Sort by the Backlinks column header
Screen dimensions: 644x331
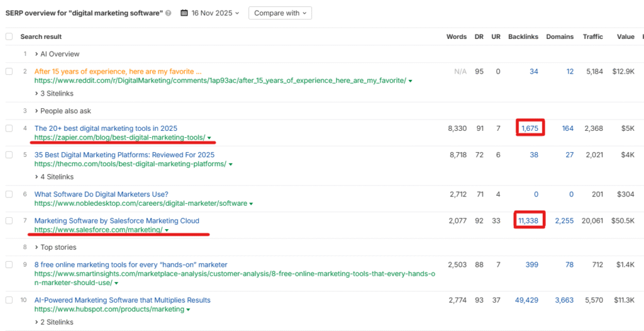(523, 36)
